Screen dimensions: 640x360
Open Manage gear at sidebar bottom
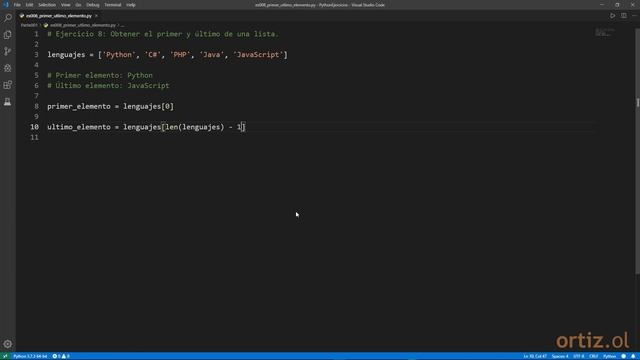(x=8, y=344)
